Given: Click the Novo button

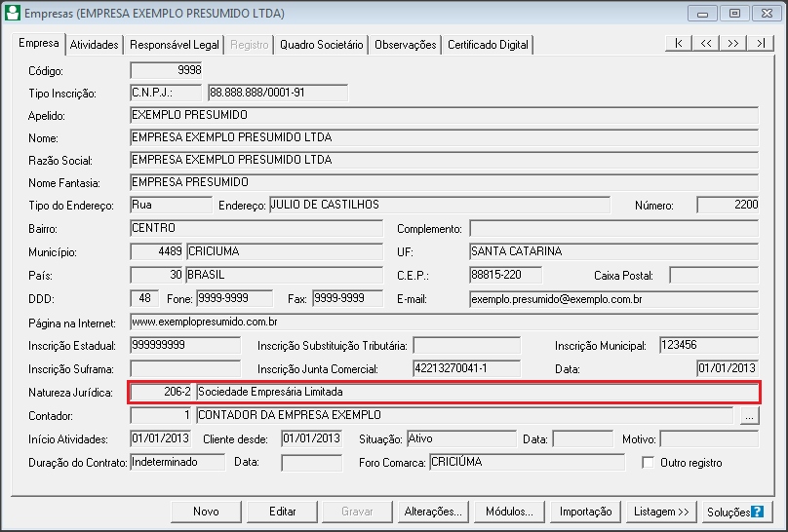Looking at the screenshot, I should [206, 512].
